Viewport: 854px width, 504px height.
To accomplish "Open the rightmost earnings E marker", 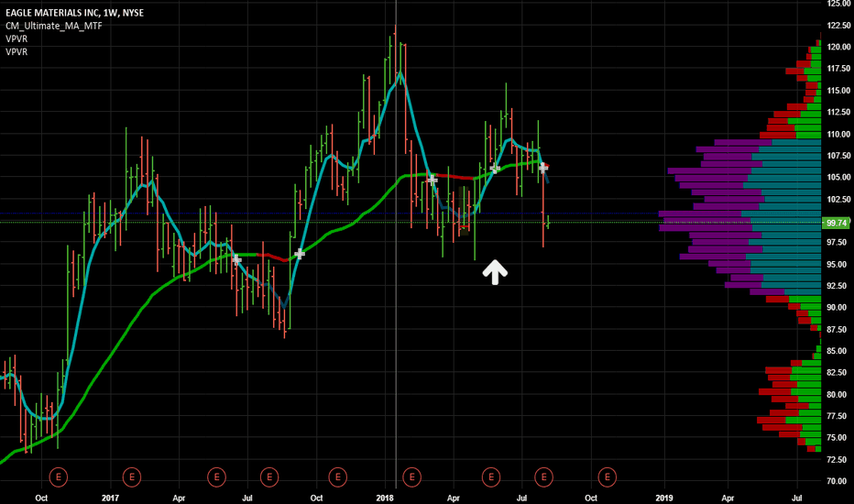I will point(608,477).
